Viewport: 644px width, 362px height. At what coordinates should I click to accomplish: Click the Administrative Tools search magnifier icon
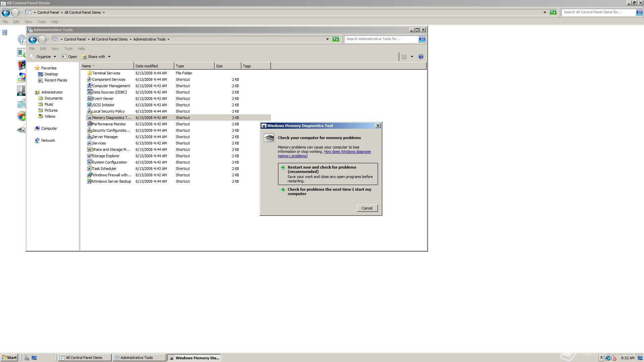tap(422, 39)
